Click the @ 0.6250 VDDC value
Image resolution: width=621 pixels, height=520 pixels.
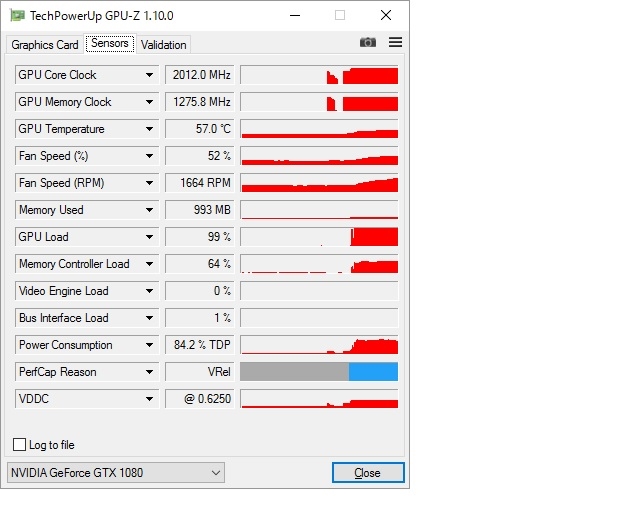click(200, 398)
